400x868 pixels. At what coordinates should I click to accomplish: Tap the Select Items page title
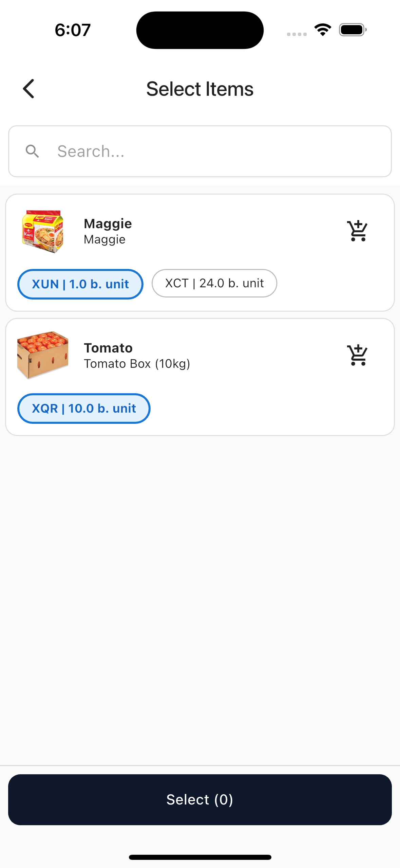coord(200,89)
